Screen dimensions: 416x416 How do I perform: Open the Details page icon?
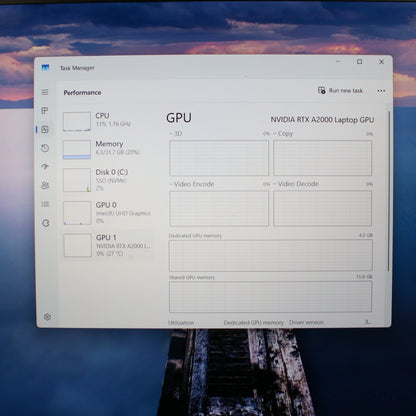pos(45,204)
